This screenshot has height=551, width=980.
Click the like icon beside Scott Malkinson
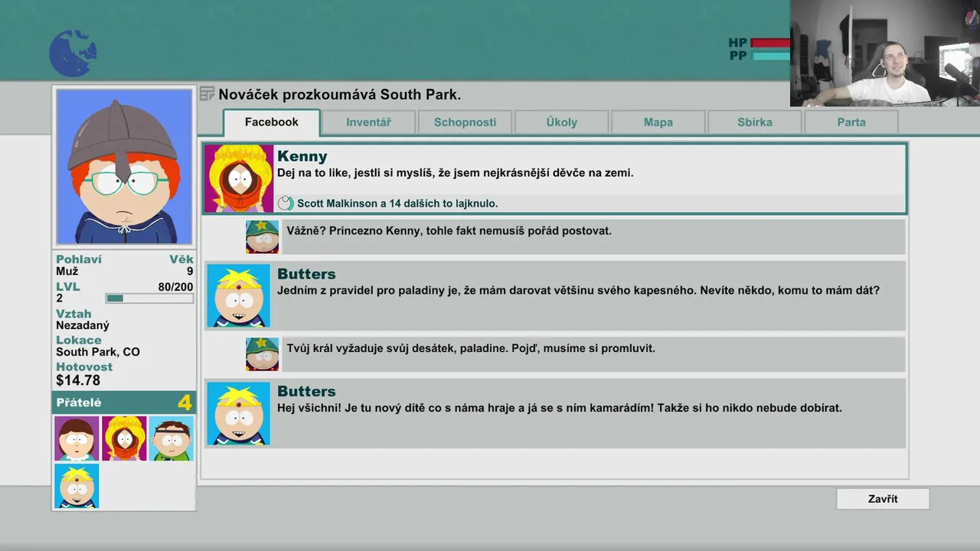[x=286, y=204]
